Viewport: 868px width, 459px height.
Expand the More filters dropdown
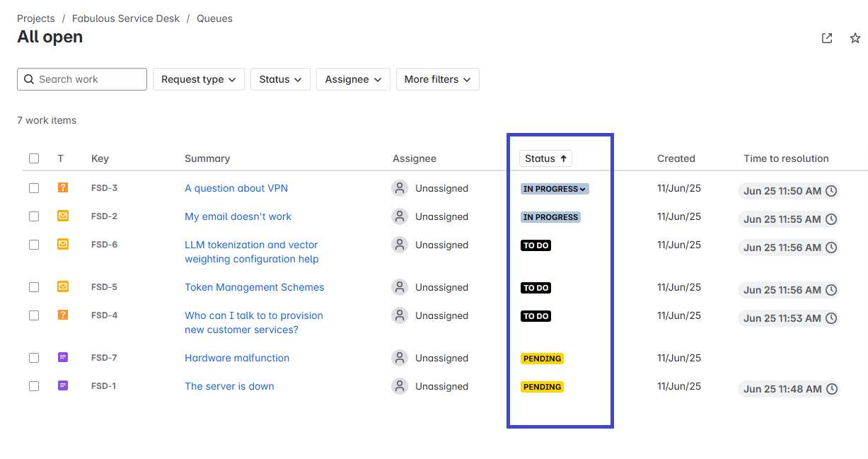[x=437, y=79]
